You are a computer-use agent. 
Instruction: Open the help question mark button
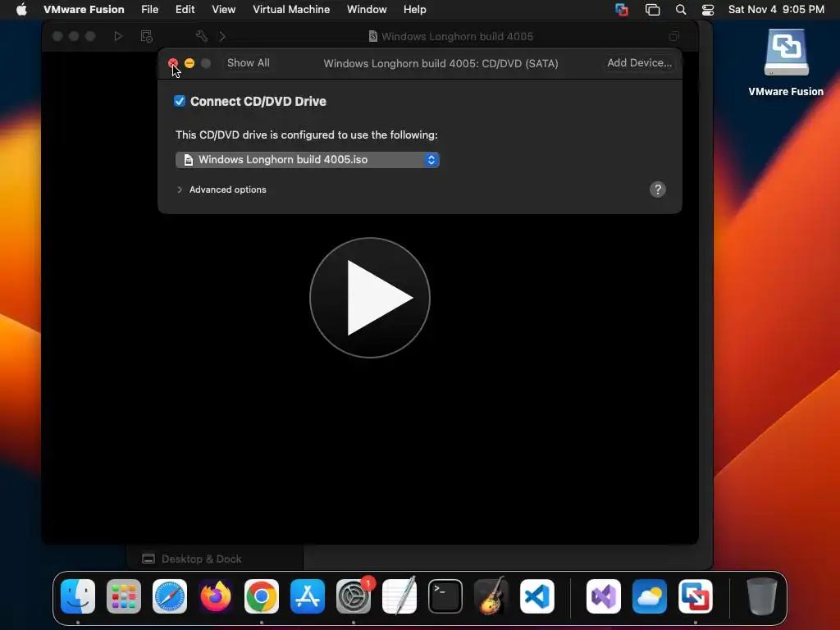click(657, 189)
